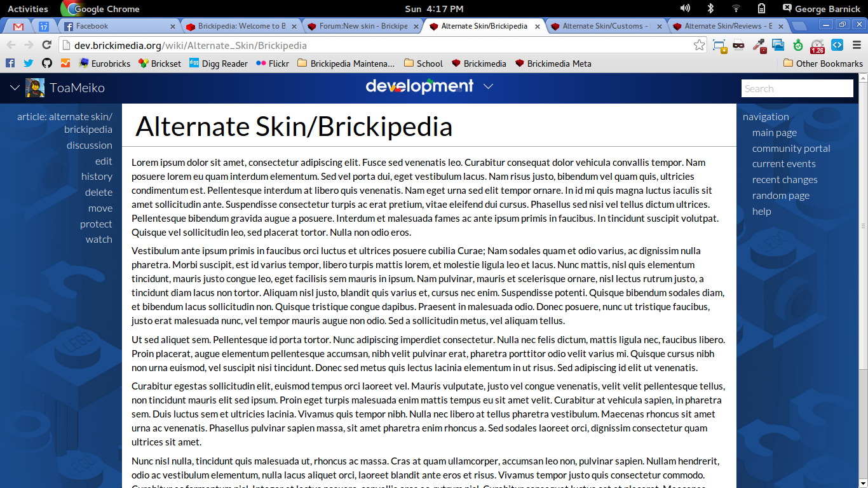This screenshot has height=488, width=868.
Task: Expand the dropdown arrow beside ToaMeiko
Action: click(x=15, y=88)
